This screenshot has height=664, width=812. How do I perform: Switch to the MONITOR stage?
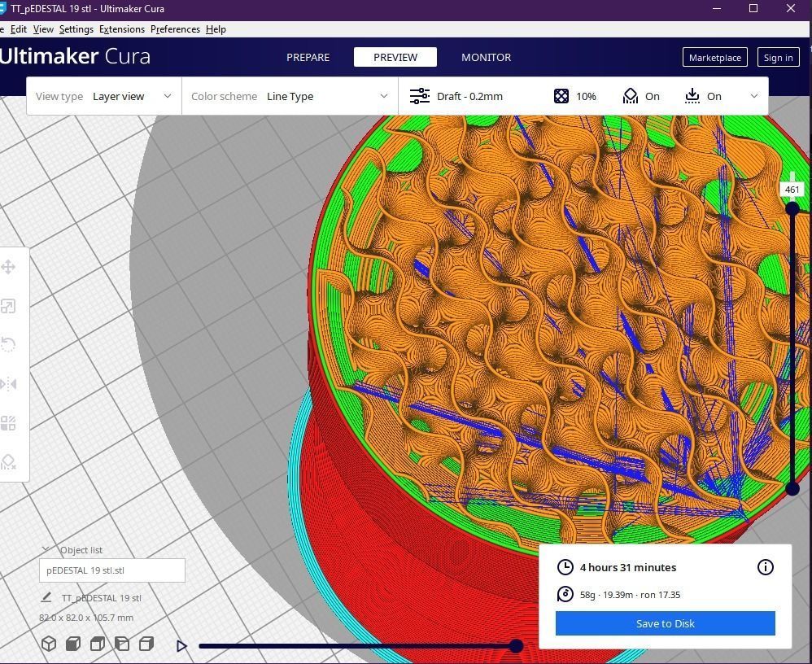[x=487, y=58]
